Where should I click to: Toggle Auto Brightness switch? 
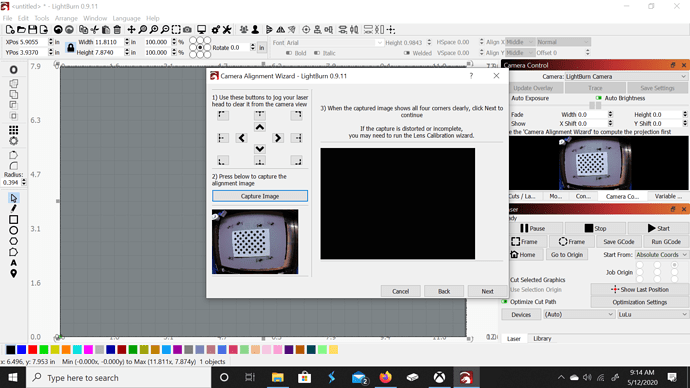pyautogui.click(x=598, y=98)
